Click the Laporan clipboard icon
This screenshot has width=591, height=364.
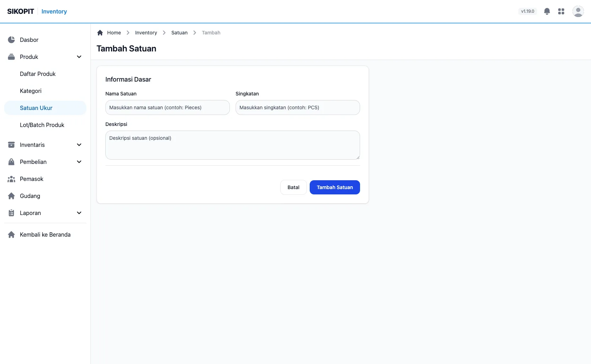[x=11, y=213]
